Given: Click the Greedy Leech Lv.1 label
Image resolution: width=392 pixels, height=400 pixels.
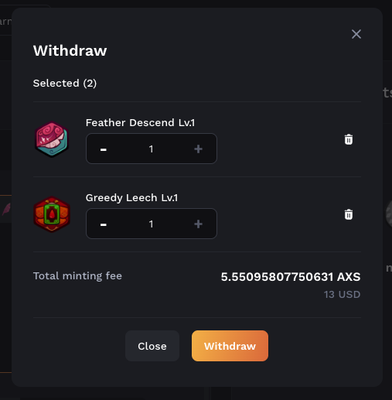Looking at the screenshot, I should point(132,198).
